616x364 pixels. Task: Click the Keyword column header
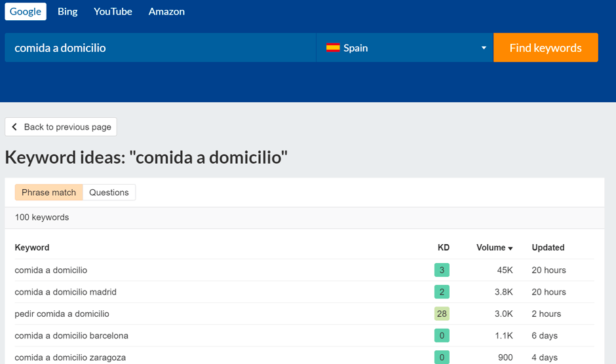coord(32,247)
